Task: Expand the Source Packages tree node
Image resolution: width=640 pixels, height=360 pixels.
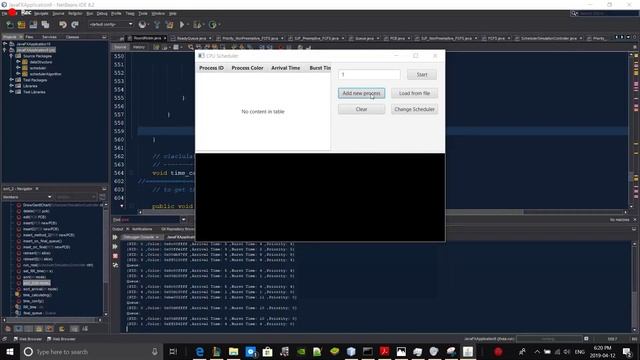Action: (x=11, y=56)
